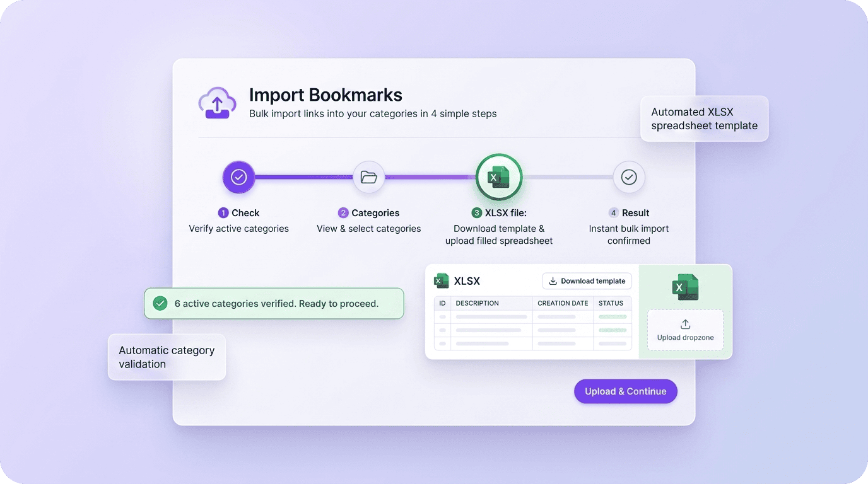Click the Upload & Continue button
Screen dimensions: 868x484
tap(625, 391)
